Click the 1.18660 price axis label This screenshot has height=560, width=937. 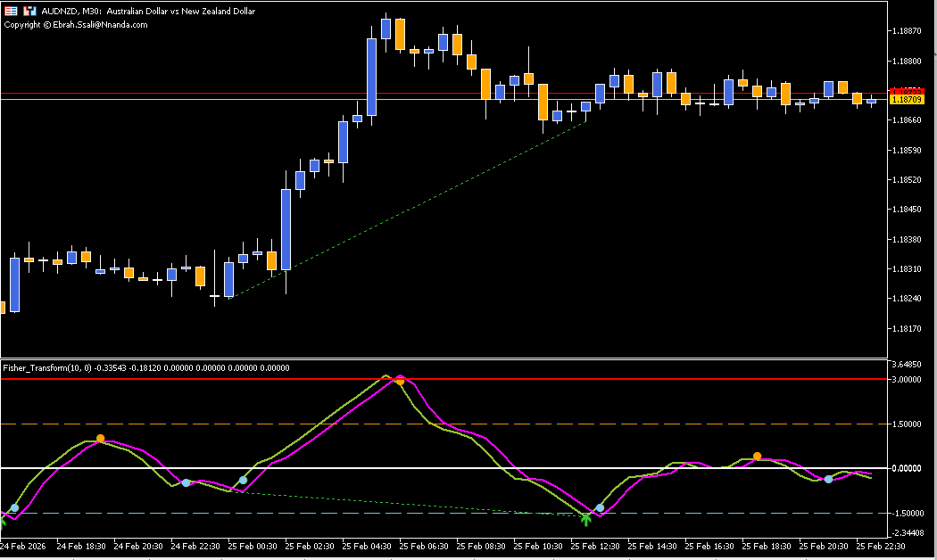point(906,120)
